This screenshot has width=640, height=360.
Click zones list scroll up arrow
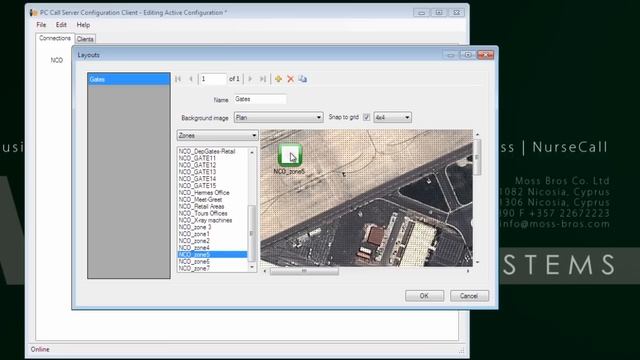[252, 152]
